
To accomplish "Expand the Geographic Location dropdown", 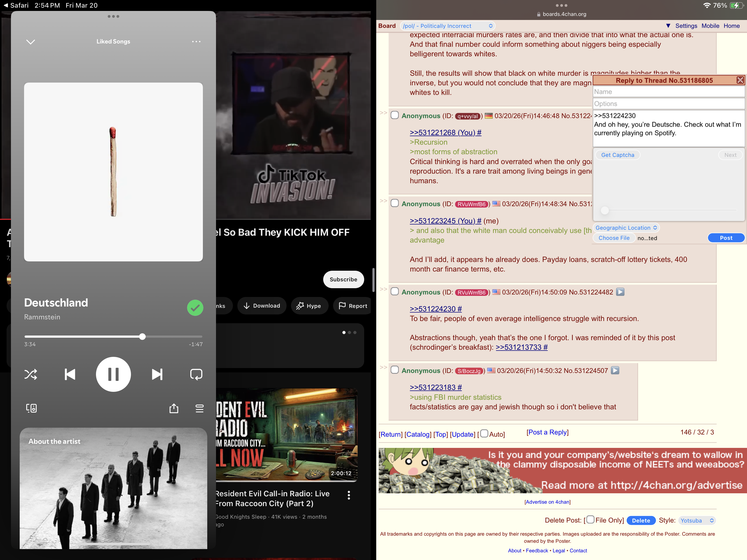I will [x=626, y=228].
